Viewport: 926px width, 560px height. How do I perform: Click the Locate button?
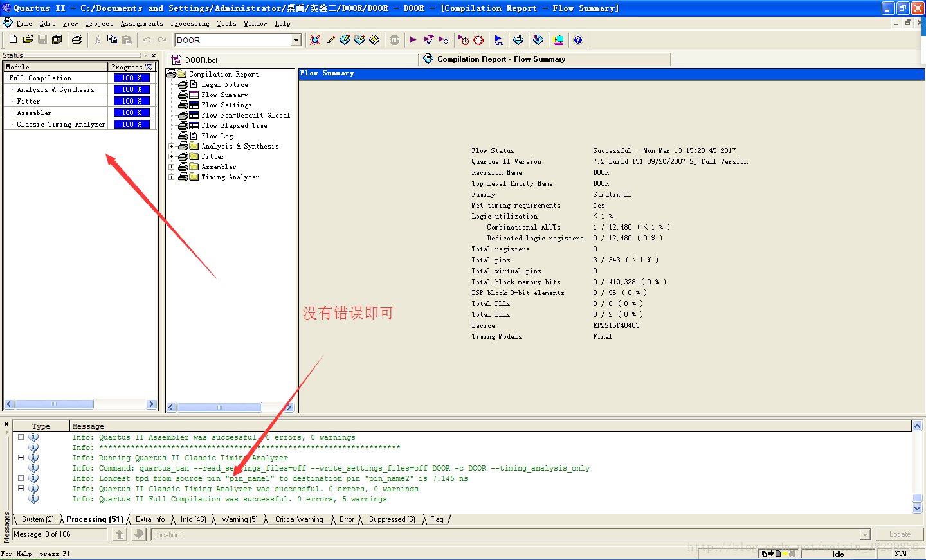click(x=900, y=534)
